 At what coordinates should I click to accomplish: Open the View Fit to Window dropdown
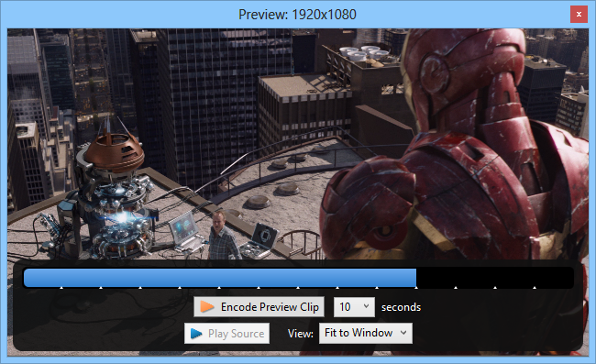pos(366,333)
